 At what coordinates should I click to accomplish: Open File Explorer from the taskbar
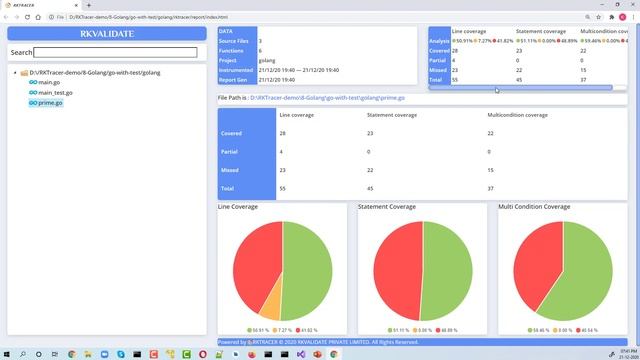tap(88, 354)
